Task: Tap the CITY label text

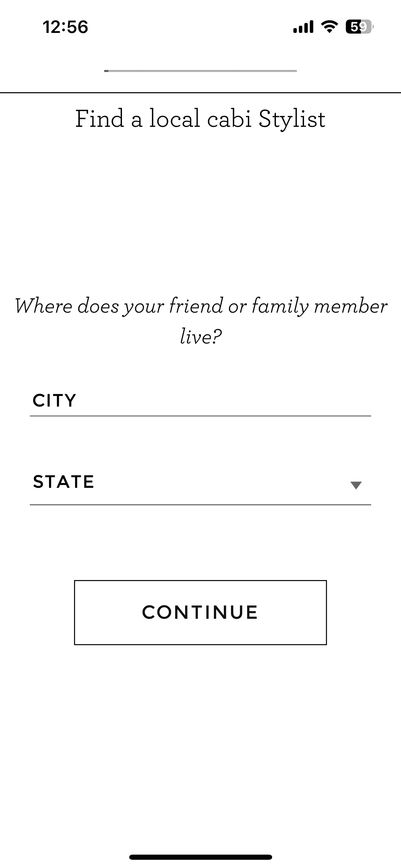Action: 54,400
